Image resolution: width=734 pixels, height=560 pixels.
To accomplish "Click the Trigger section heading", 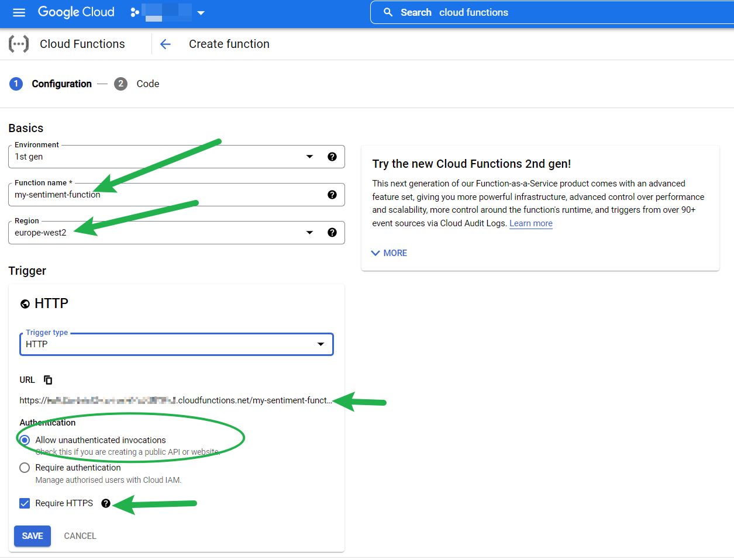I will (27, 271).
